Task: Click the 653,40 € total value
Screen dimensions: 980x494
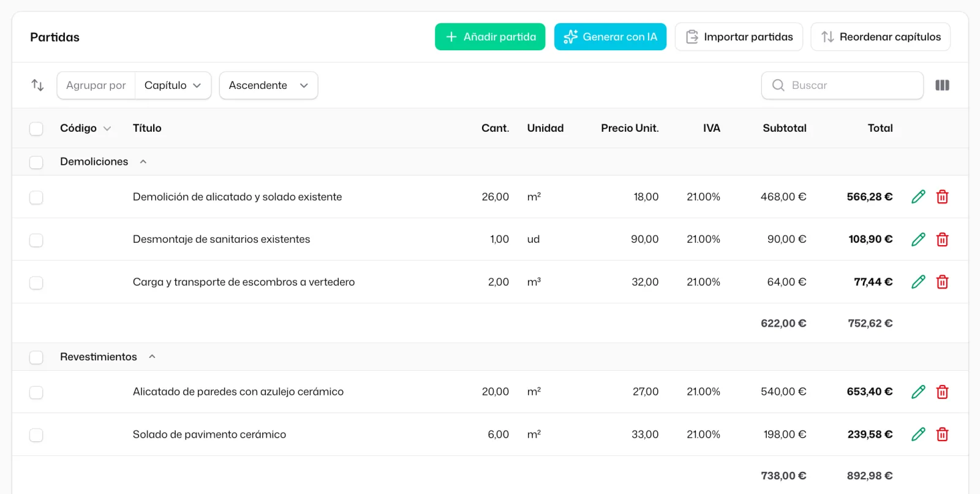Action: click(870, 392)
